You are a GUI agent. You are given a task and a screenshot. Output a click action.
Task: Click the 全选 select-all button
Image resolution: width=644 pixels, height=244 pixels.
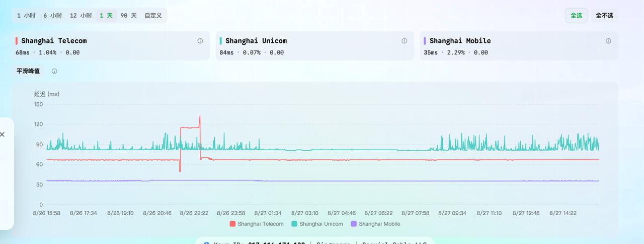tap(576, 16)
